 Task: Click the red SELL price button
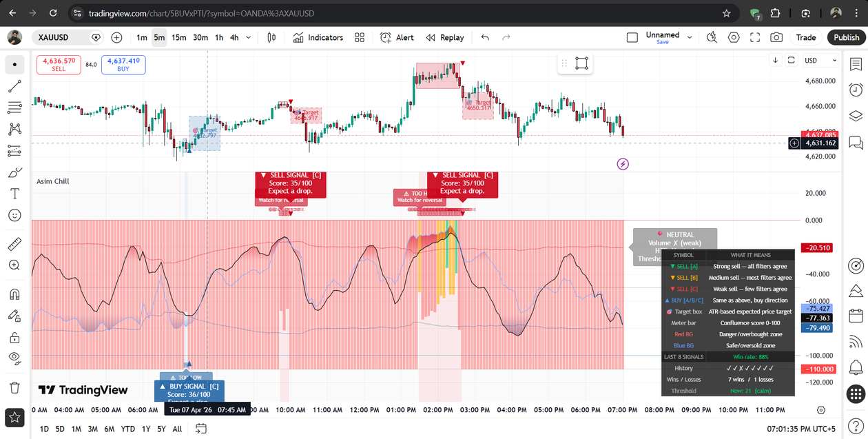pos(59,65)
